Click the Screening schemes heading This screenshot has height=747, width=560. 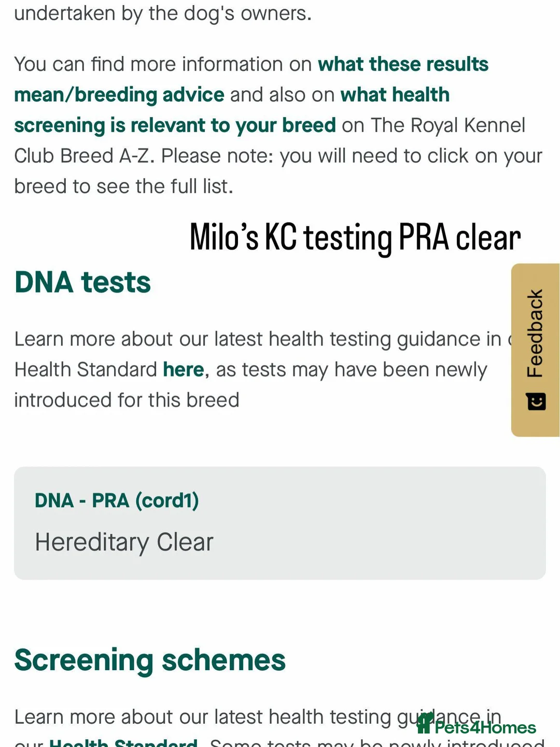150,660
